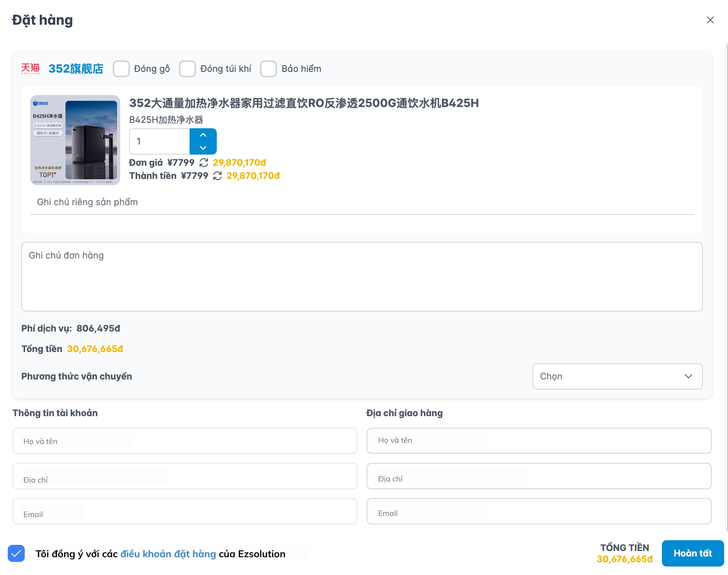Close the Đặt hàng dialog
This screenshot has height=575, width=728.
coord(710,20)
